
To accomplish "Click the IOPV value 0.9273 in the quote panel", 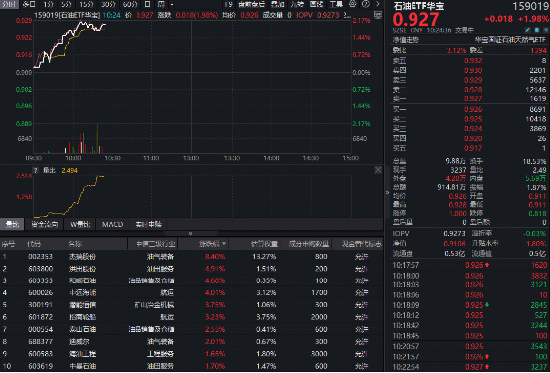I will point(454,233).
